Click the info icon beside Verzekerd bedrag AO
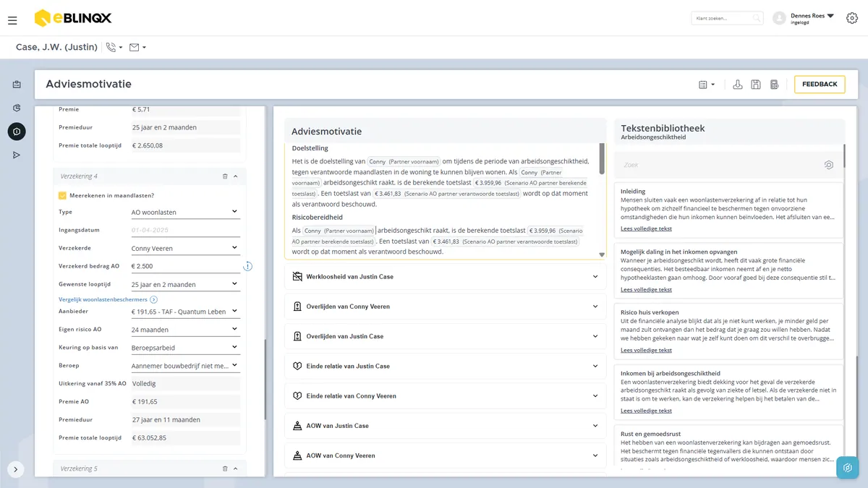 247,266
